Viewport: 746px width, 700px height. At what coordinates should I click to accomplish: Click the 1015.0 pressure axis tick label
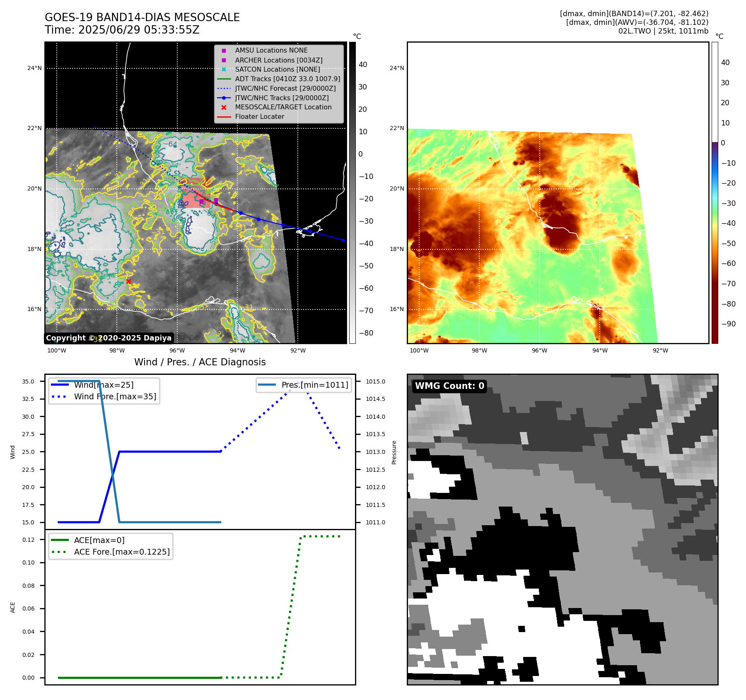point(375,381)
